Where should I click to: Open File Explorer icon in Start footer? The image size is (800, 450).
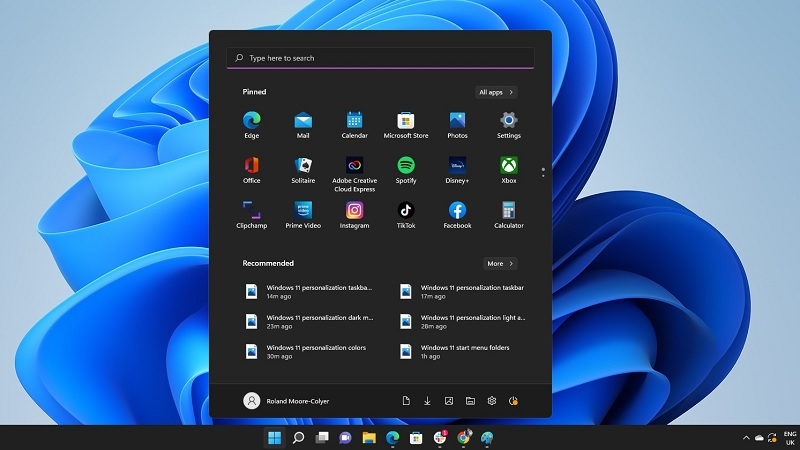click(470, 401)
